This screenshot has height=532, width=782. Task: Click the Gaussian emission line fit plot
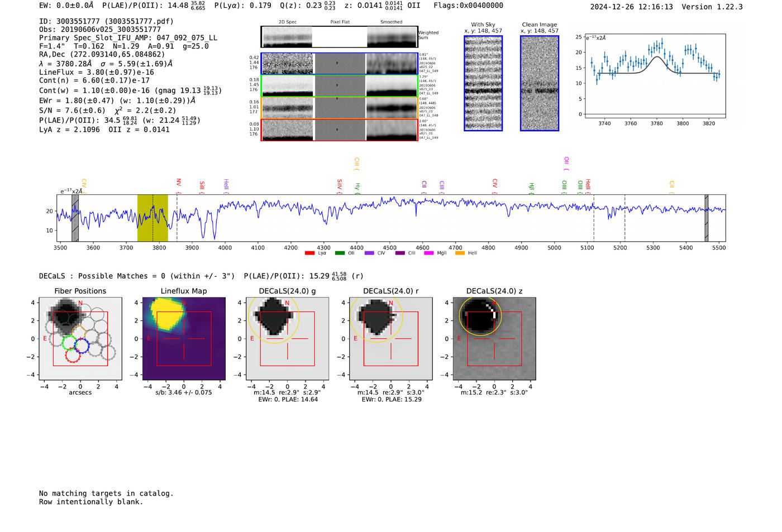coord(655,76)
